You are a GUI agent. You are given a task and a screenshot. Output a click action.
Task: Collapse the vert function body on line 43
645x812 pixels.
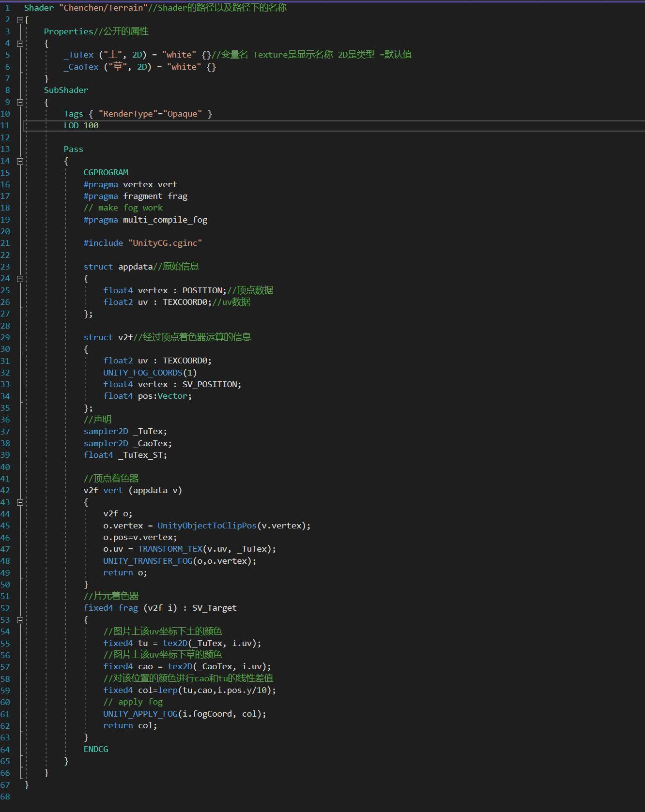click(20, 502)
